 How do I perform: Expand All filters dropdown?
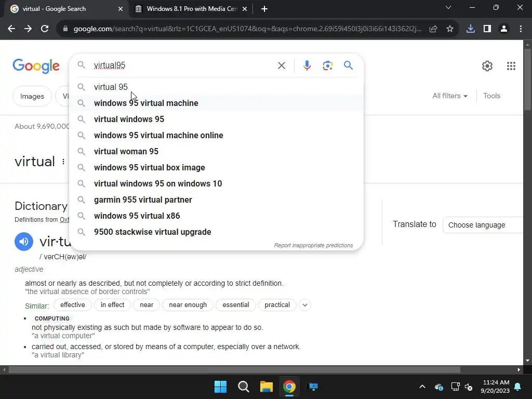coord(449,96)
